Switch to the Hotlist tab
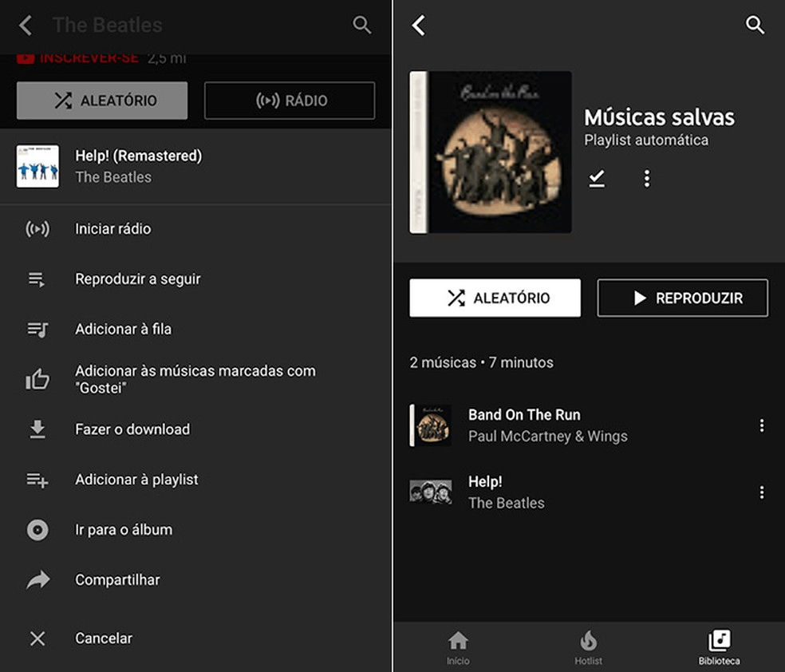Image resolution: width=785 pixels, height=672 pixels. (588, 646)
